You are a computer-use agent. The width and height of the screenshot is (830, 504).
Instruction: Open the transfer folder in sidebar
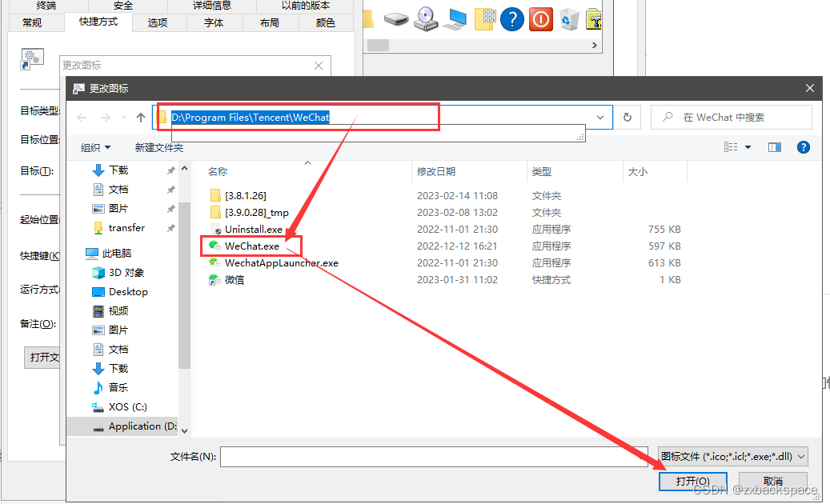click(126, 228)
